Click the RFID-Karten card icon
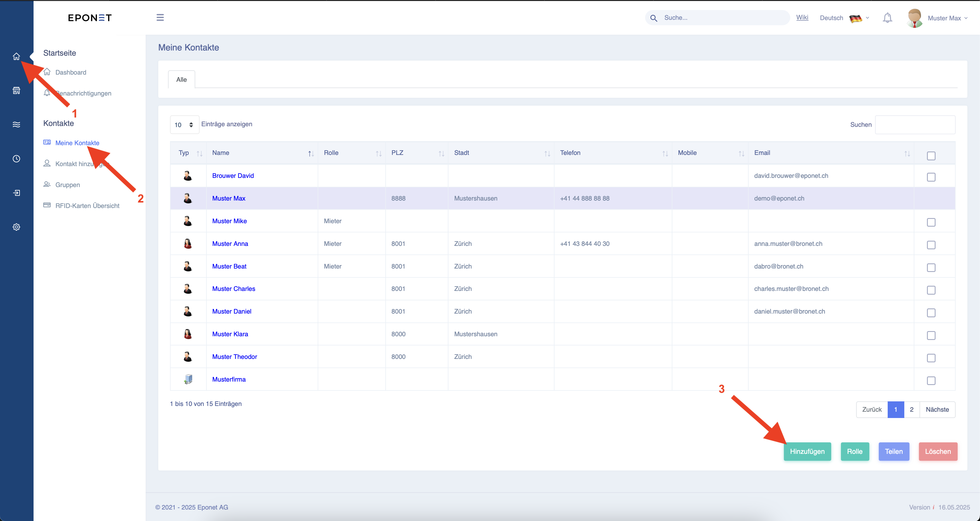 (x=47, y=205)
